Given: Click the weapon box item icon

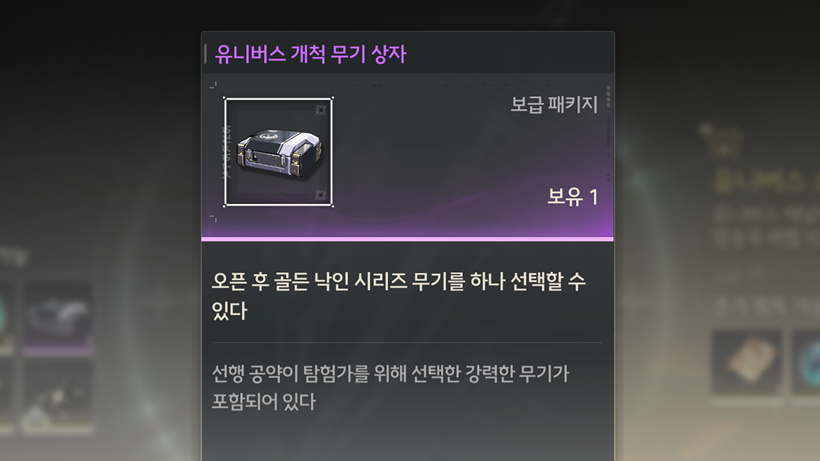Looking at the screenshot, I should [x=278, y=152].
